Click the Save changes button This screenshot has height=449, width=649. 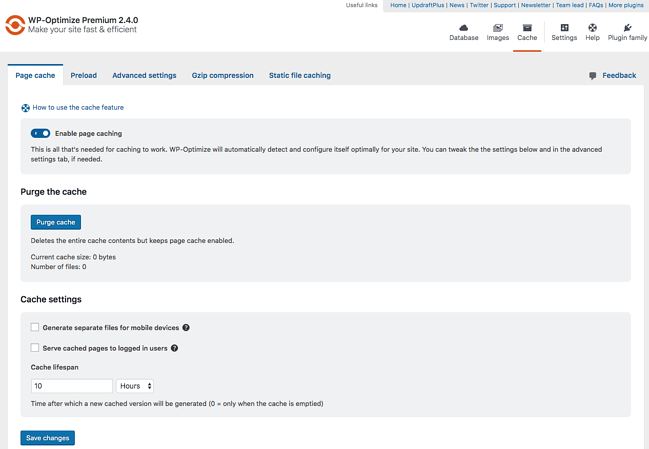pos(48,438)
